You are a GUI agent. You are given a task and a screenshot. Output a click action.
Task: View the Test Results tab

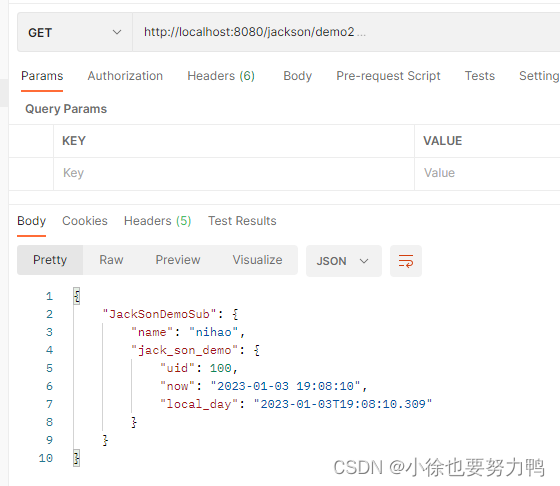point(242,221)
